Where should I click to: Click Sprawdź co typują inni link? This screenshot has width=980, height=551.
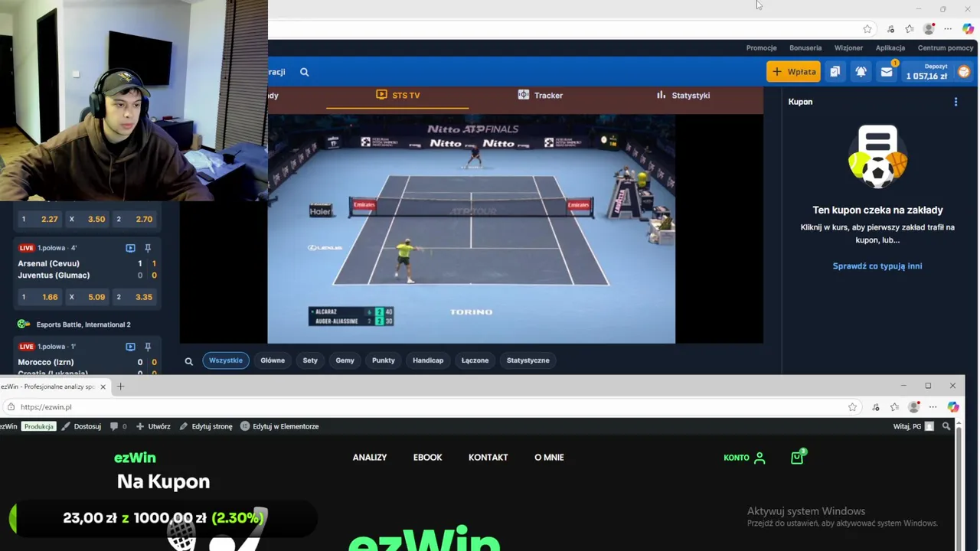click(877, 266)
